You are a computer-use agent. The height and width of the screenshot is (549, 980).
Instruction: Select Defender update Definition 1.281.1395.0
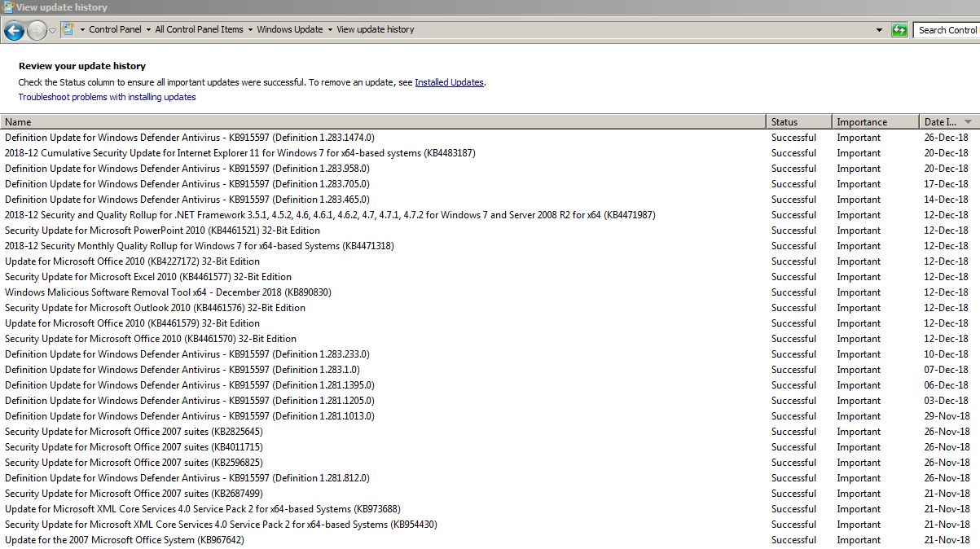pos(489,385)
